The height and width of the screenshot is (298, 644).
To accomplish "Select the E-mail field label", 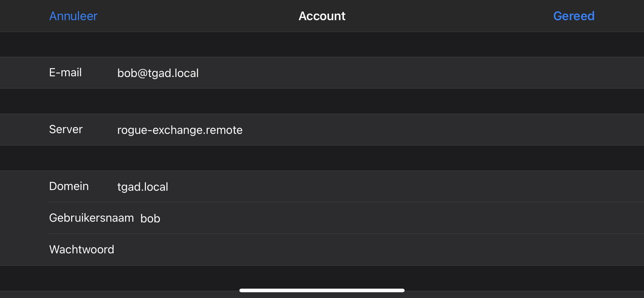I will pos(65,73).
